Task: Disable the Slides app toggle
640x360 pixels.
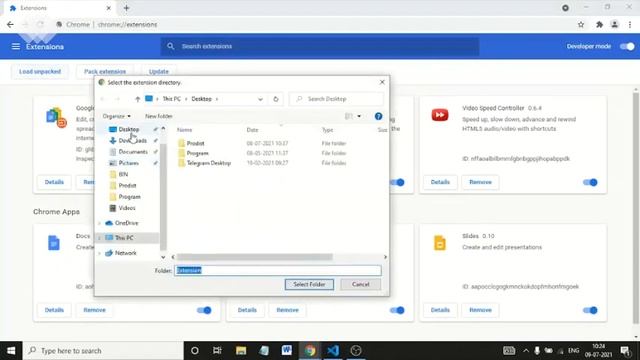Action: tap(590, 310)
